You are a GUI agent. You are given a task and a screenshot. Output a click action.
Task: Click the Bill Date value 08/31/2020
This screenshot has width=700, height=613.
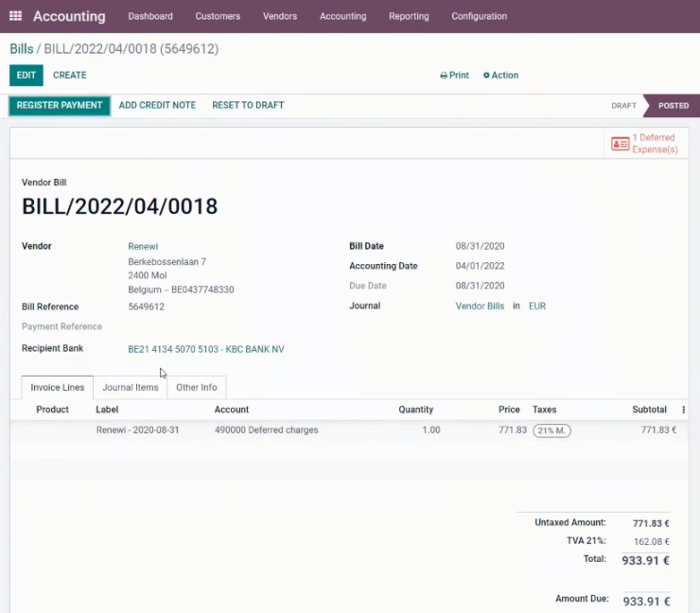pos(480,246)
